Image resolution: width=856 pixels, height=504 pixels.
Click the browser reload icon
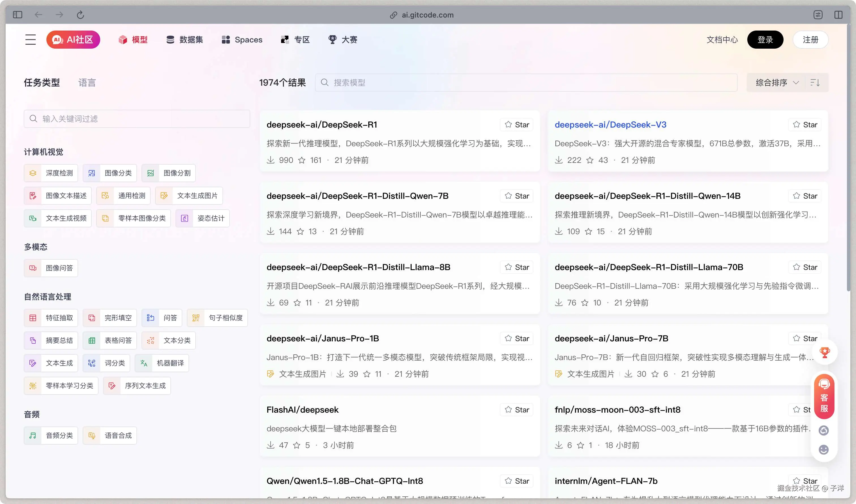pos(80,15)
